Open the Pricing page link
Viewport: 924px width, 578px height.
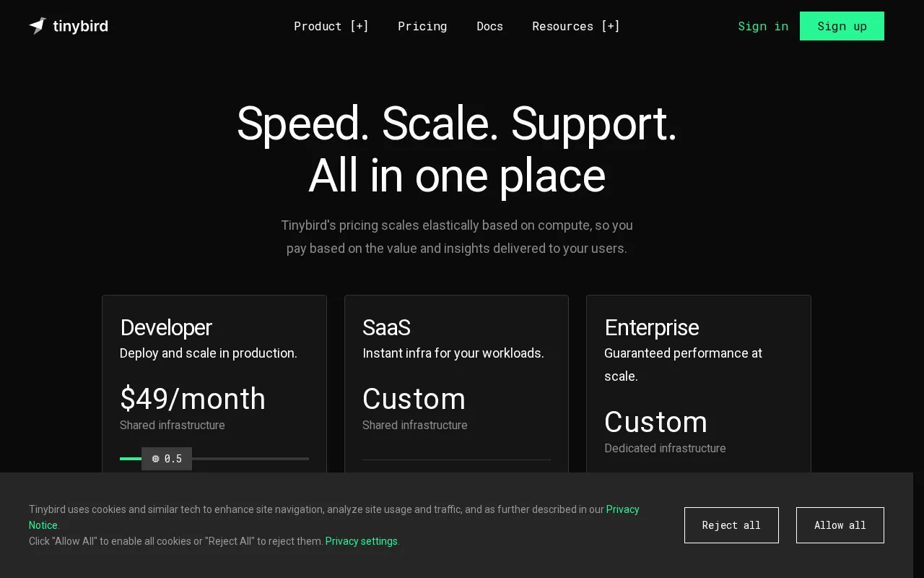(422, 26)
